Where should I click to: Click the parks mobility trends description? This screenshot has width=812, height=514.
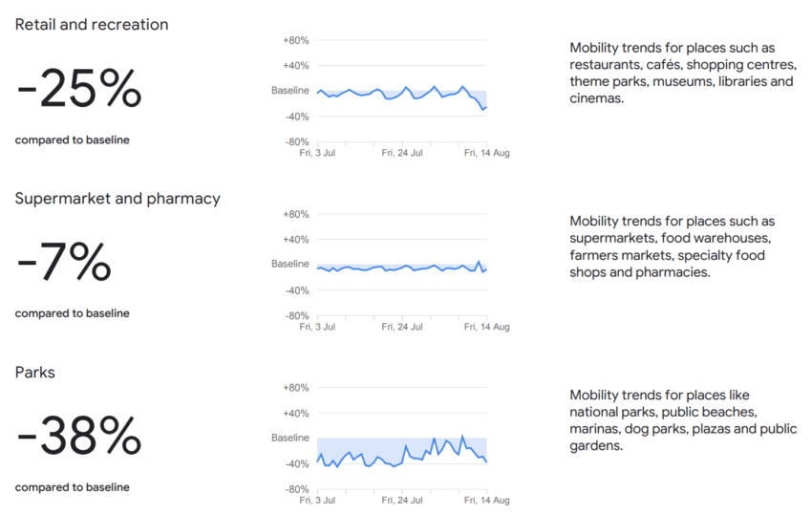682,420
